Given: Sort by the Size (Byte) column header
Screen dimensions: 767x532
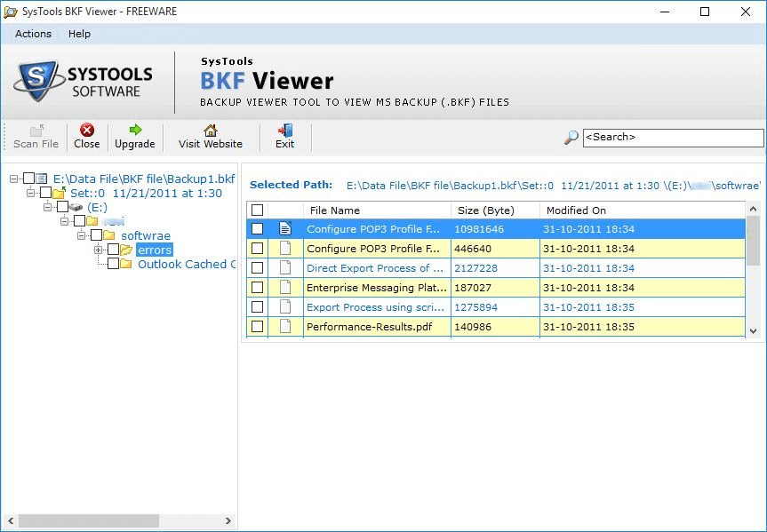Looking at the screenshot, I should [x=495, y=210].
